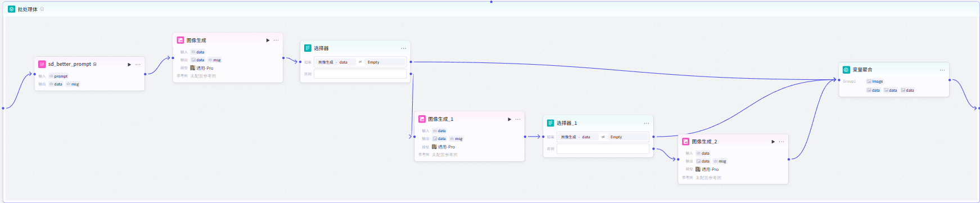Select msg output tag in sd_better_prompt

pyautogui.click(x=73, y=84)
